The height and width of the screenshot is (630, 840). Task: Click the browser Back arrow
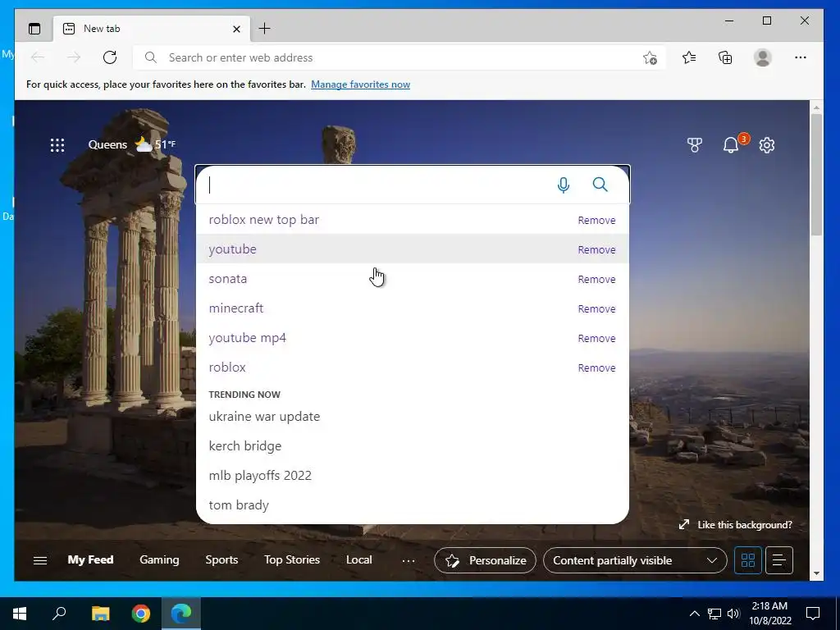38,57
